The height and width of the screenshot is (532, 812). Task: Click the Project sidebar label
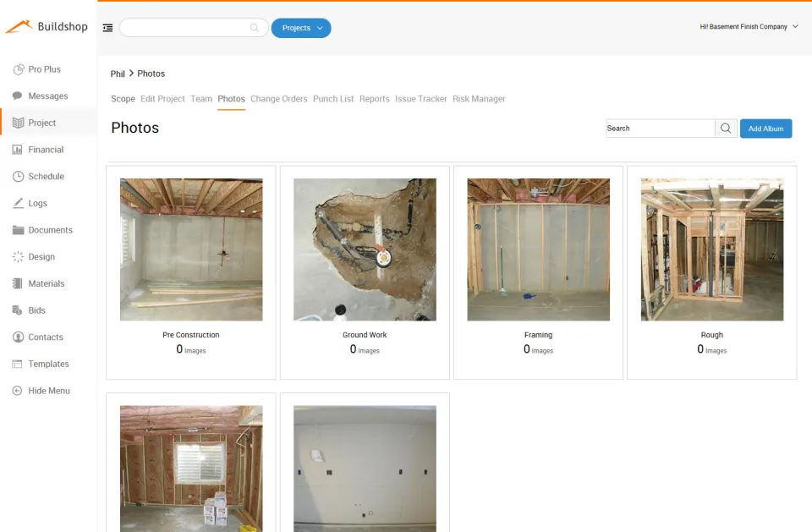click(x=42, y=123)
